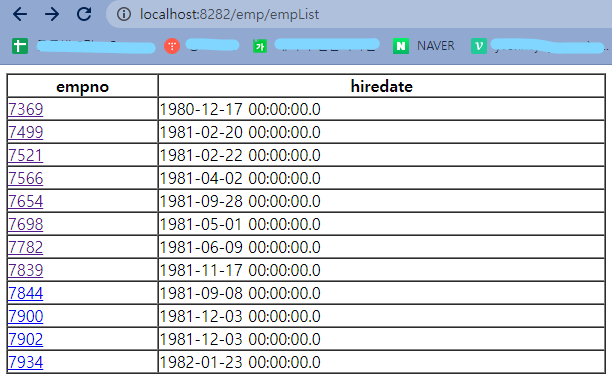Click the hiredate column header
The height and width of the screenshot is (387, 612).
coord(381,86)
